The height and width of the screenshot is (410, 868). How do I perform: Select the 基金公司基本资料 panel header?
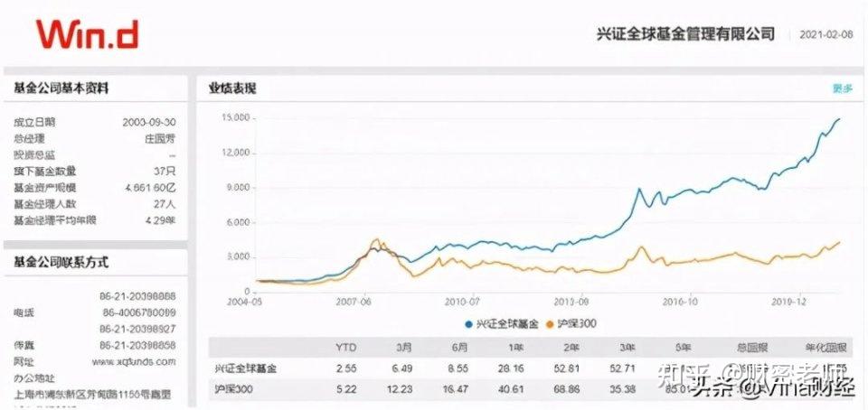point(61,88)
